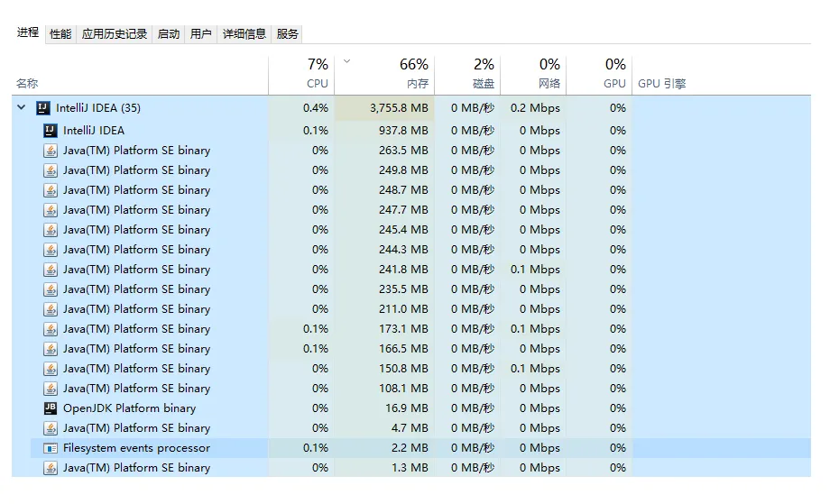The height and width of the screenshot is (504, 830).
Task: Click the 0.2 Mbps network value
Action: point(535,108)
